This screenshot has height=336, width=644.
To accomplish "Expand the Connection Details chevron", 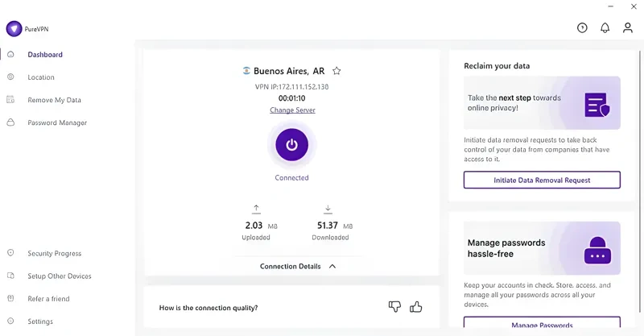I will coord(332,267).
